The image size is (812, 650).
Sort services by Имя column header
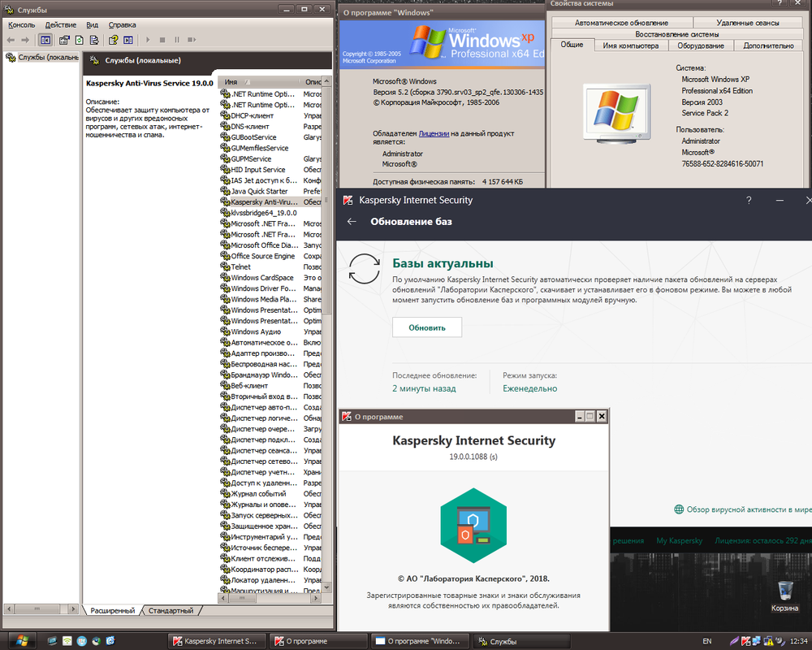[257, 82]
